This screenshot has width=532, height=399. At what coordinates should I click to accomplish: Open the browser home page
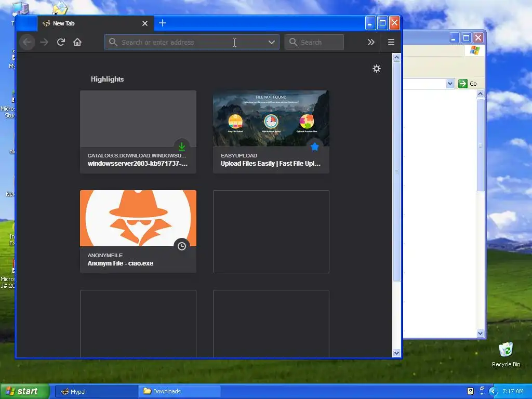tap(77, 43)
